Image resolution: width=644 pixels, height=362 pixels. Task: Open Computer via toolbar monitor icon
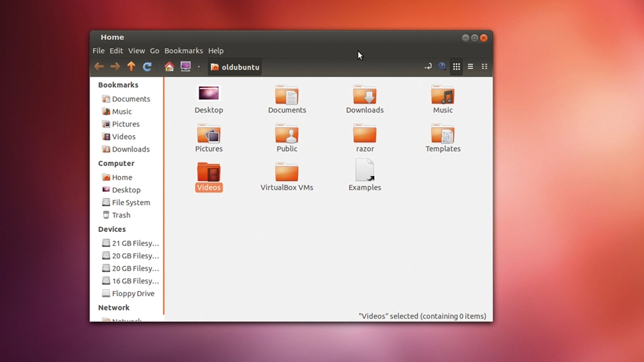[x=185, y=67]
